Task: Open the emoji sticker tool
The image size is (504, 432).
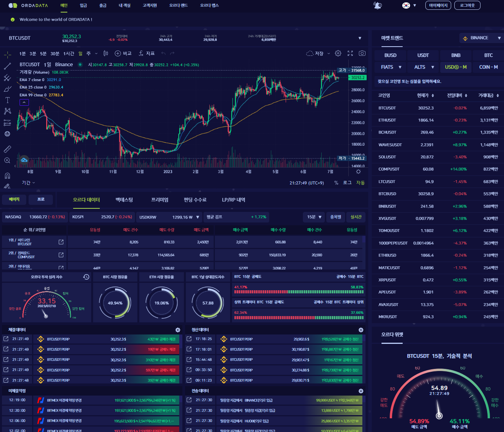Action: coord(7,134)
